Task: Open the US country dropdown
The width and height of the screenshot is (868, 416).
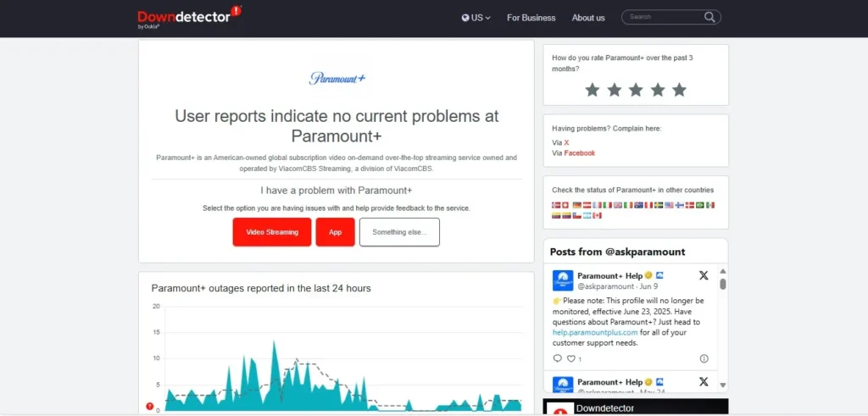Action: click(x=476, y=18)
